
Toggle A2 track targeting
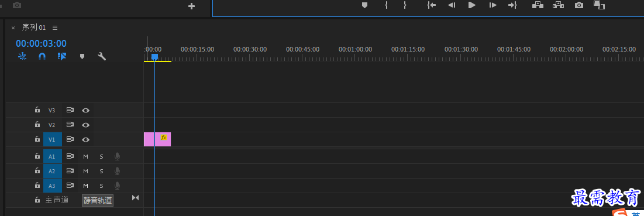53,172
